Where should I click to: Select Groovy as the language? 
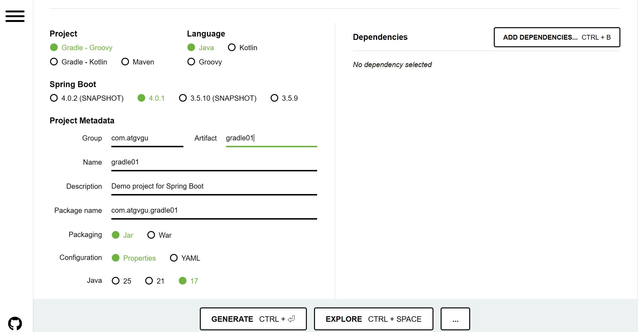tap(191, 62)
